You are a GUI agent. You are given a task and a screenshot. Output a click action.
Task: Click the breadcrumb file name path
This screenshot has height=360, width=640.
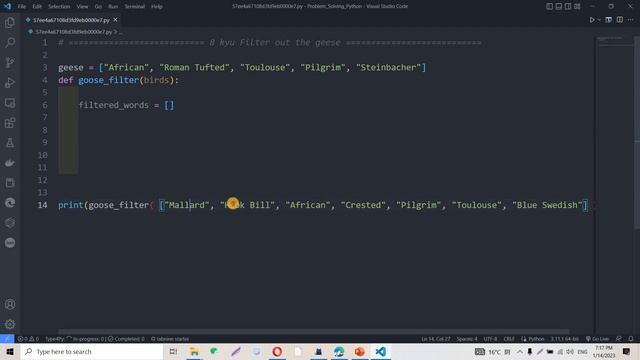tap(73, 31)
